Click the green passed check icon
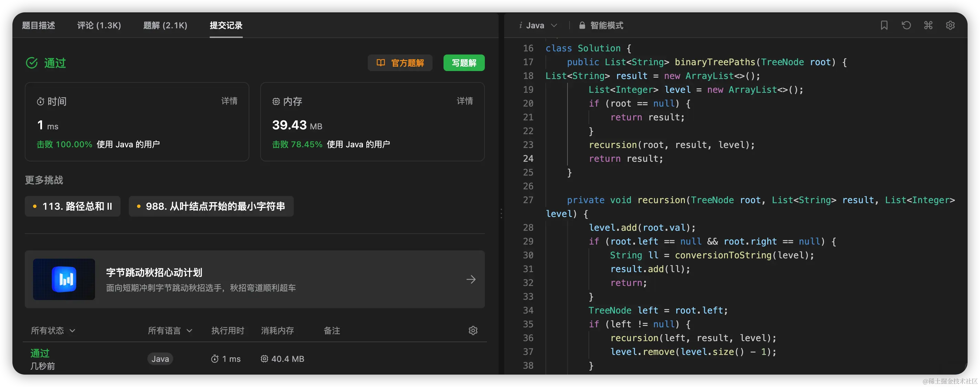The height and width of the screenshot is (387, 980). point(32,63)
